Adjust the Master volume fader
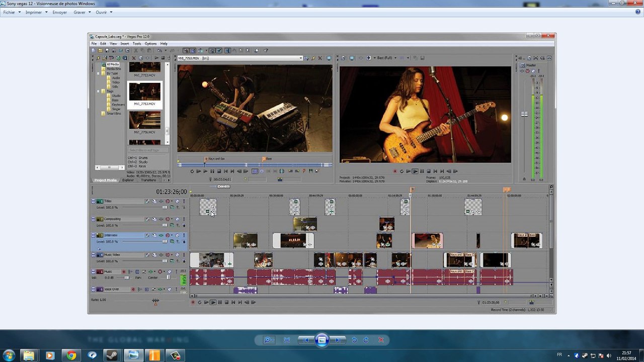 524,115
